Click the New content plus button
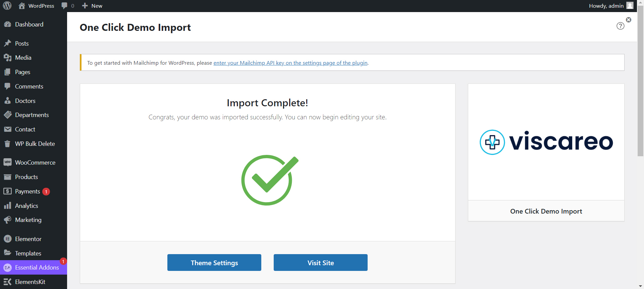 85,6
